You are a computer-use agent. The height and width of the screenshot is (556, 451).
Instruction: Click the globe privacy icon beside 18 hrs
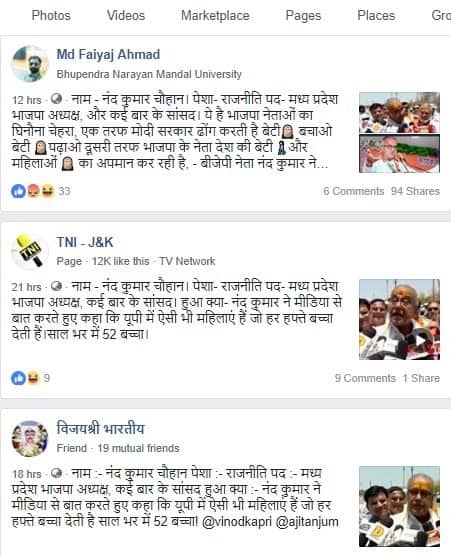point(56,473)
